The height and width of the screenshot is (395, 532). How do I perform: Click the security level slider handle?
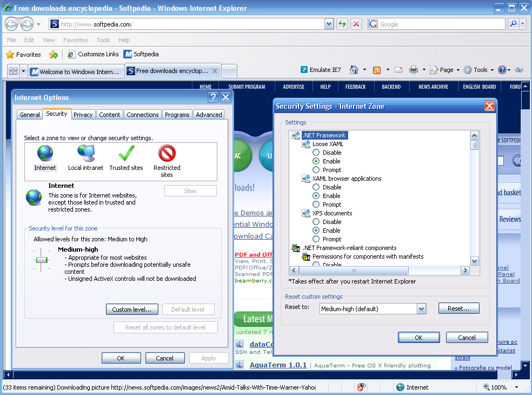coord(42,260)
